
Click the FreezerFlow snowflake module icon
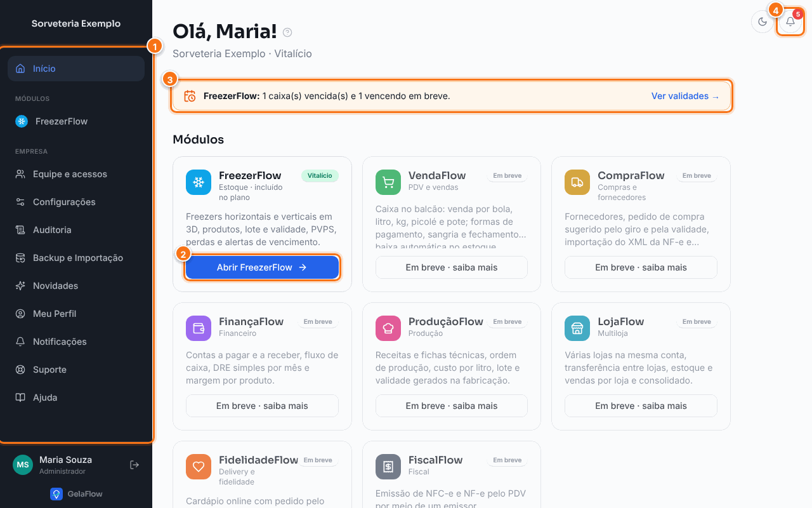(x=199, y=182)
